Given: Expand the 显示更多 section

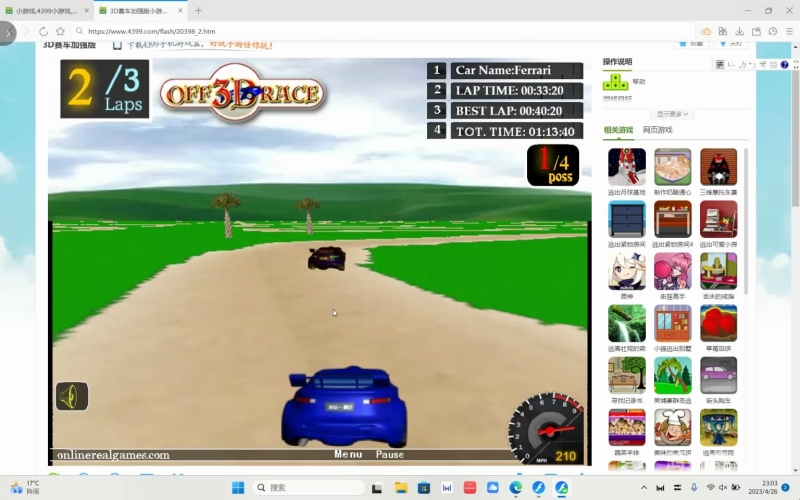Looking at the screenshot, I should (x=672, y=114).
